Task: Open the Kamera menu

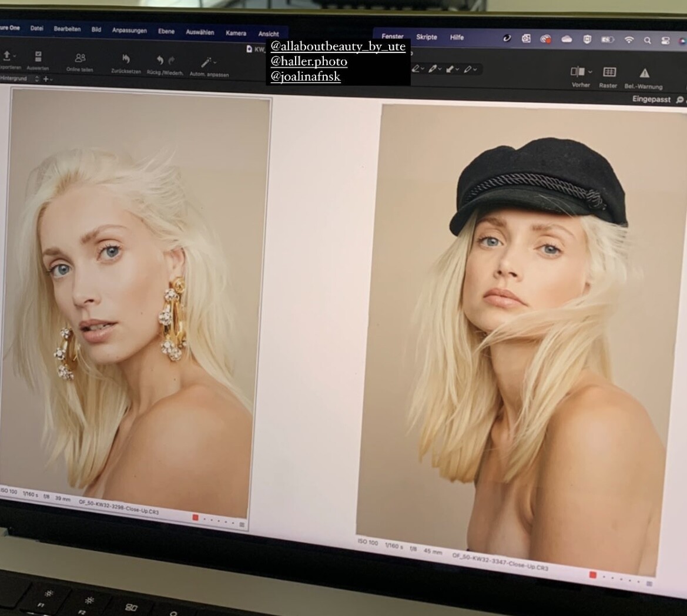Action: click(236, 34)
